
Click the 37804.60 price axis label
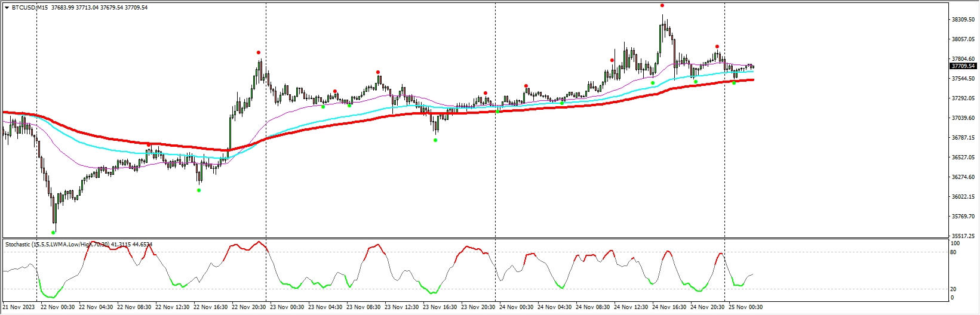click(963, 59)
